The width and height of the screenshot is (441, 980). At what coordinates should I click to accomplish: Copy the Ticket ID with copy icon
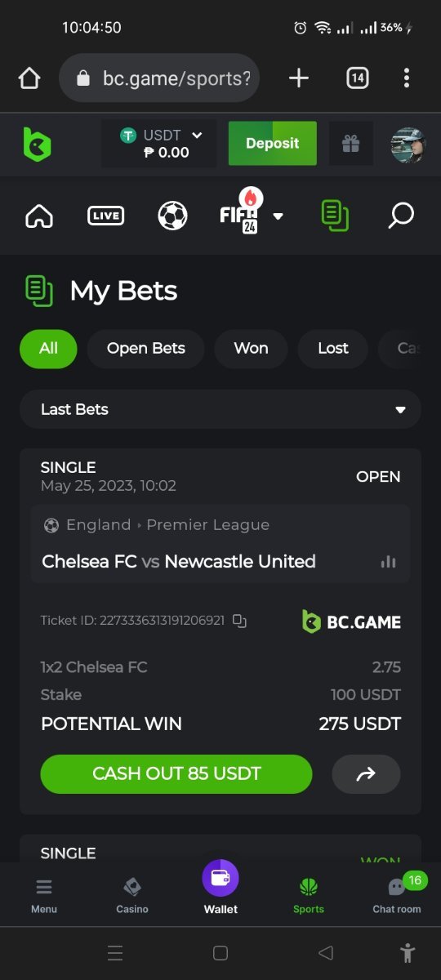(x=239, y=621)
